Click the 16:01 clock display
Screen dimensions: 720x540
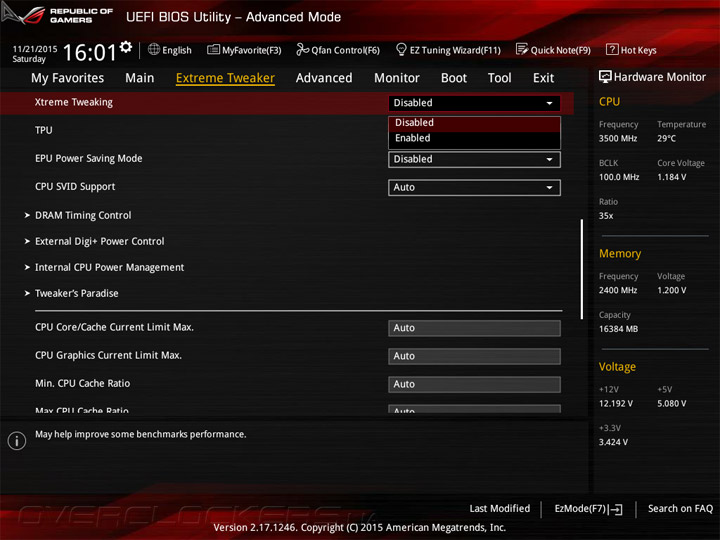pyautogui.click(x=90, y=52)
